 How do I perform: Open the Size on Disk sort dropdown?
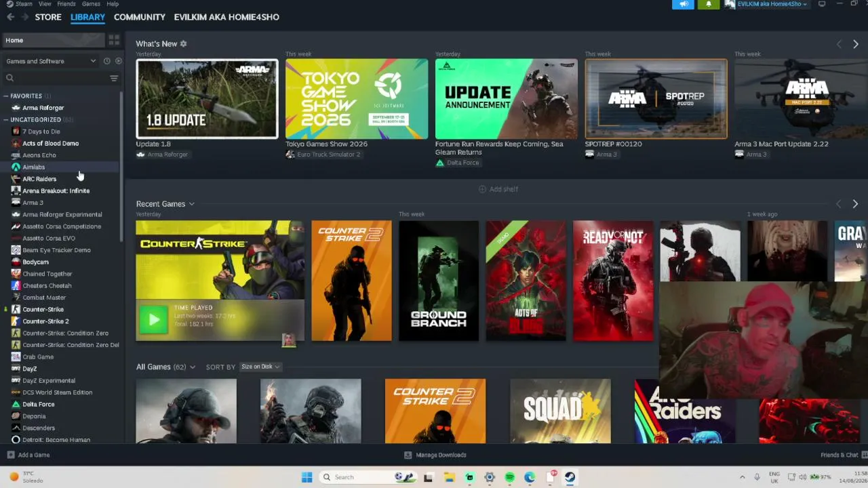pyautogui.click(x=260, y=367)
